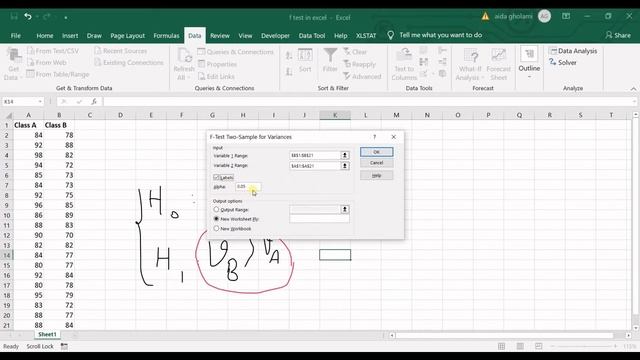Click the Tell me lightbulb icon
The height and width of the screenshot is (360, 640).
click(x=391, y=35)
